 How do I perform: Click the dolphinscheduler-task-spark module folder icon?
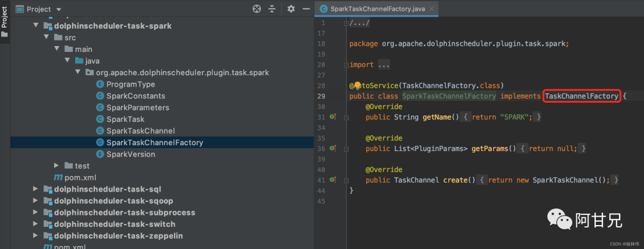click(x=48, y=26)
